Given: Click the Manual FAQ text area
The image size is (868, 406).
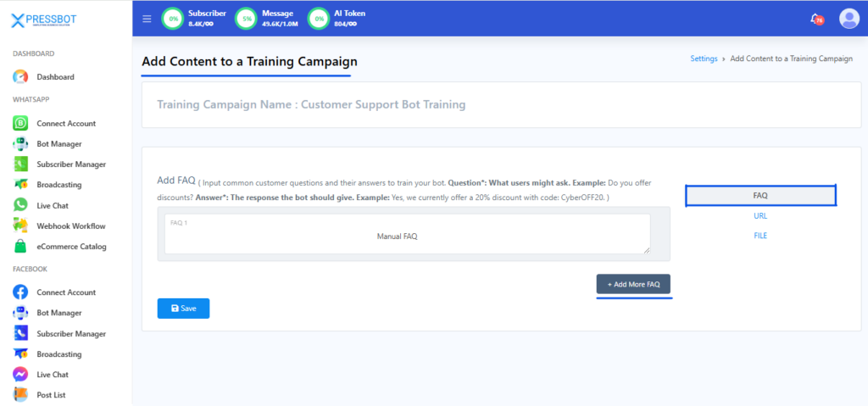Looking at the screenshot, I should [407, 235].
